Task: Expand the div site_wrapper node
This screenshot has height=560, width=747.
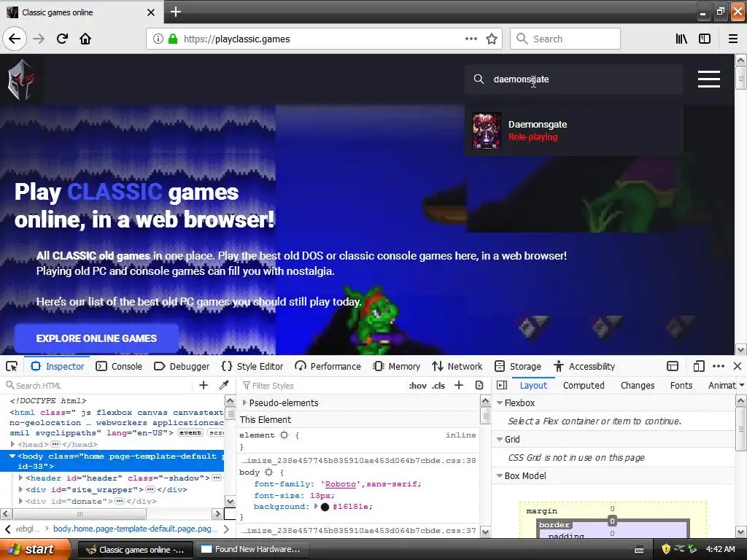Action: pos(20,489)
